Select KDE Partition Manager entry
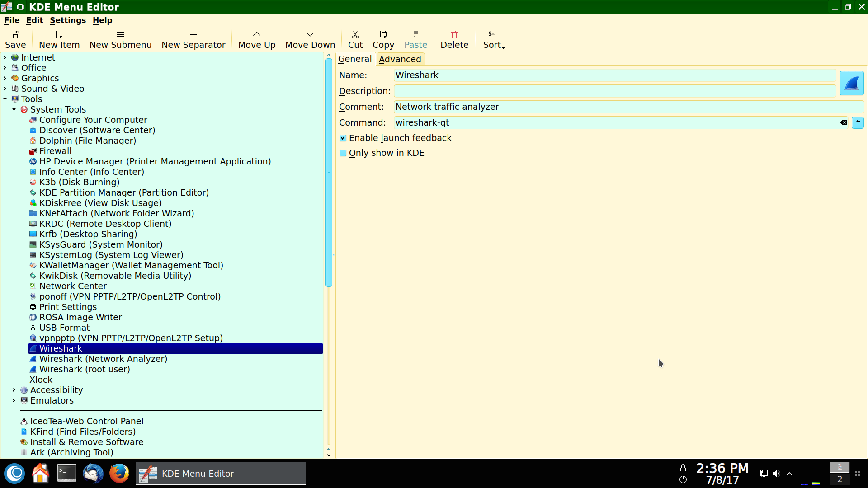 (x=124, y=192)
